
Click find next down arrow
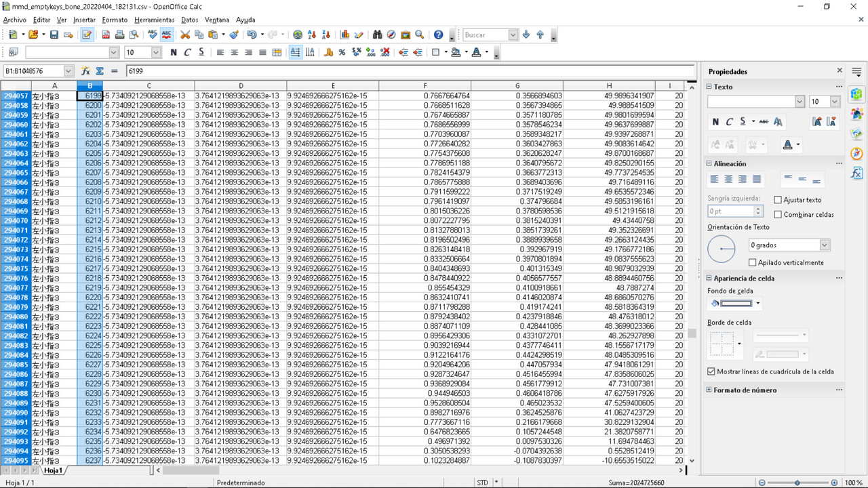(x=526, y=35)
